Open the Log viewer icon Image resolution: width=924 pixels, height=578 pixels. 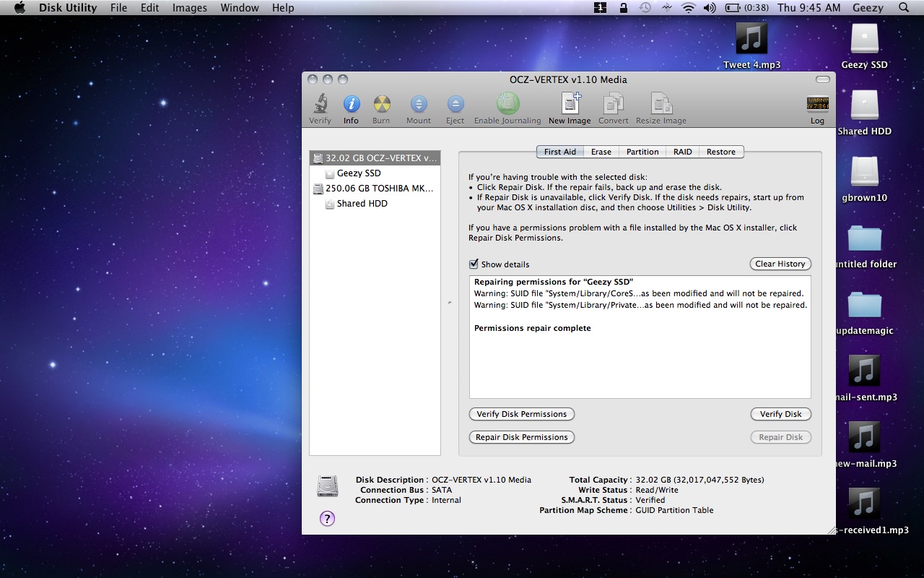pos(817,105)
